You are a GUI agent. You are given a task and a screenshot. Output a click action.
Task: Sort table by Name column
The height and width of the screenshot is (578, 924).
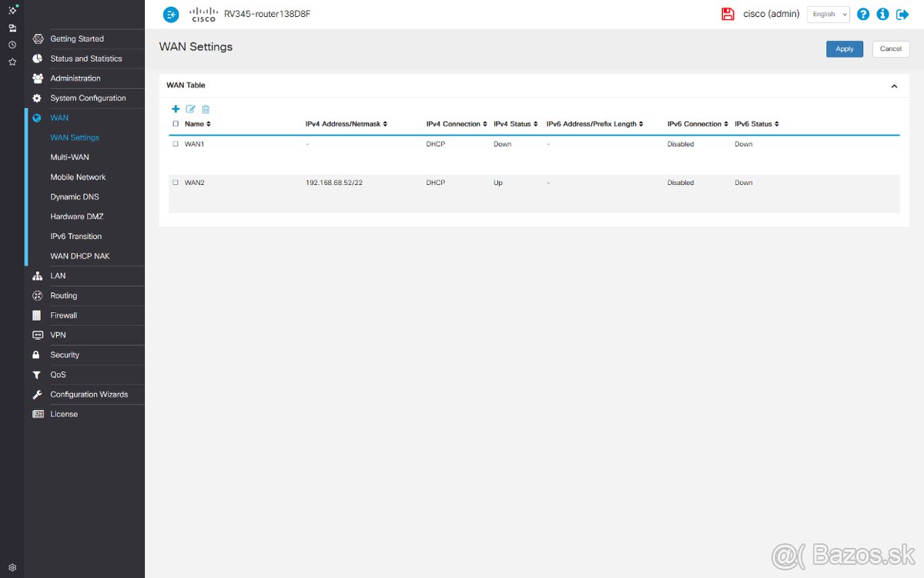coord(197,124)
